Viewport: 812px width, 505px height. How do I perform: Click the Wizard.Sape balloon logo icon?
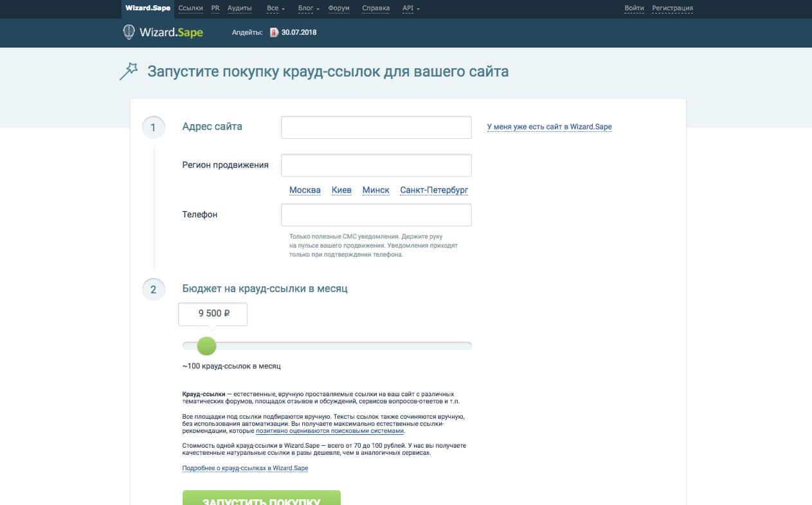coord(129,32)
